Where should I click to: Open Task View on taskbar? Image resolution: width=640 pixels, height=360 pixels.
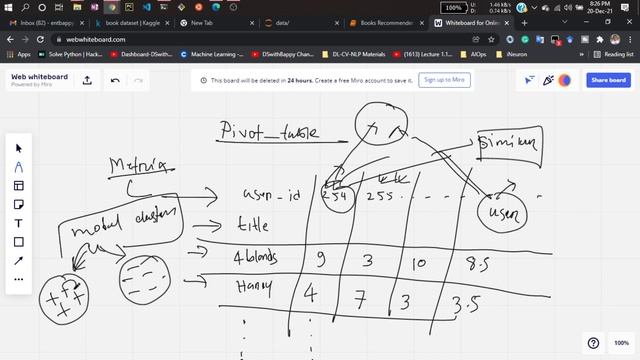click(x=59, y=7)
